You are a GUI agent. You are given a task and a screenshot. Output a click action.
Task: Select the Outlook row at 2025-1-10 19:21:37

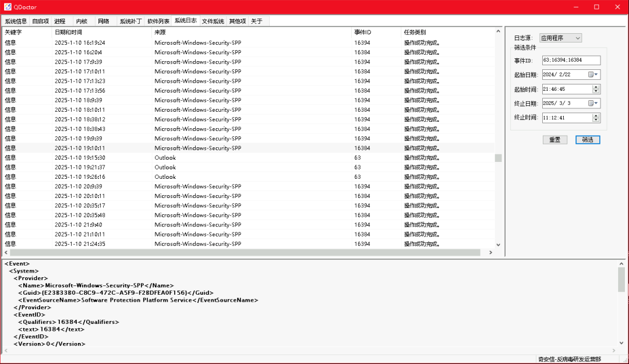[248, 167]
